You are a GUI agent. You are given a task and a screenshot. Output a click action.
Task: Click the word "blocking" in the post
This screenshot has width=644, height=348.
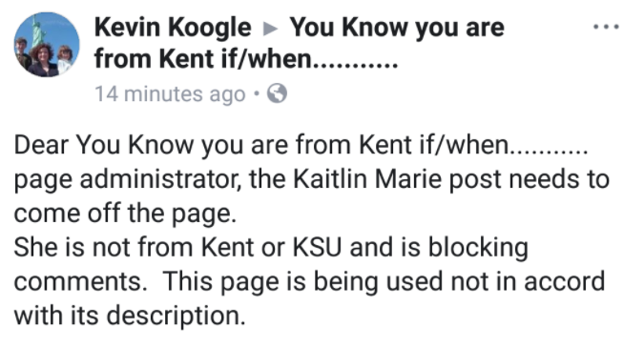(x=478, y=248)
